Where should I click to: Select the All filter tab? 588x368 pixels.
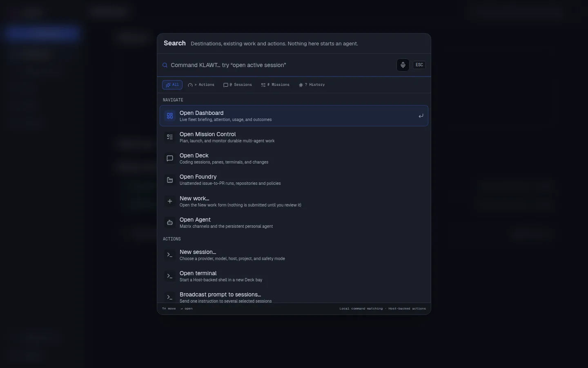(172, 85)
